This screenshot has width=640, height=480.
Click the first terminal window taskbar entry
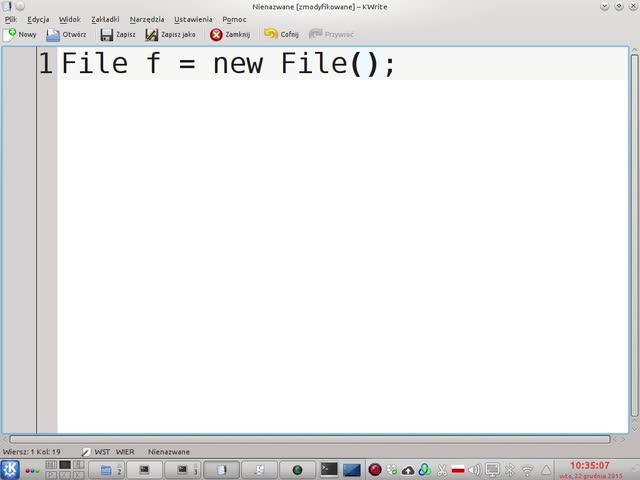144,470
